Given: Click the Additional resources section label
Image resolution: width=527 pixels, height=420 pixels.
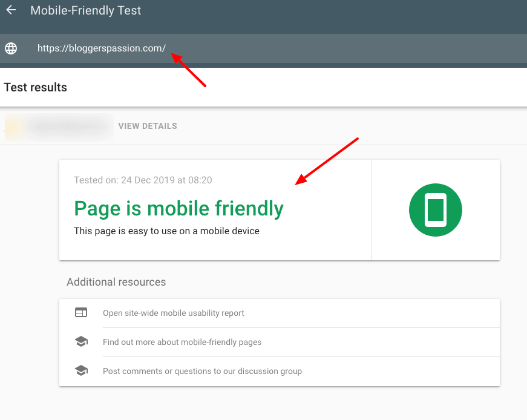Looking at the screenshot, I should point(116,282).
